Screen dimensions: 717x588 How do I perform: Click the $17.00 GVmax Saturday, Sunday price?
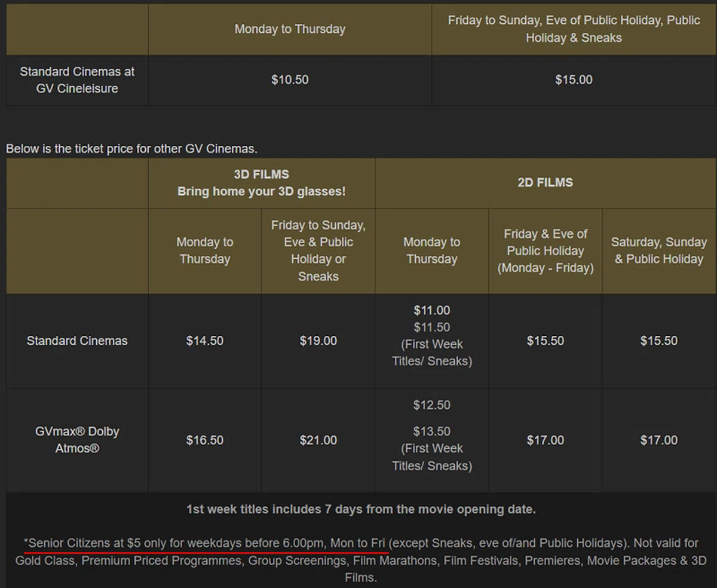pyautogui.click(x=658, y=440)
